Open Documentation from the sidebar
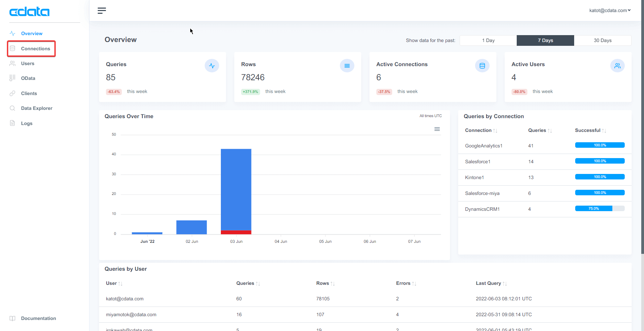This screenshot has height=331, width=644. [x=38, y=318]
